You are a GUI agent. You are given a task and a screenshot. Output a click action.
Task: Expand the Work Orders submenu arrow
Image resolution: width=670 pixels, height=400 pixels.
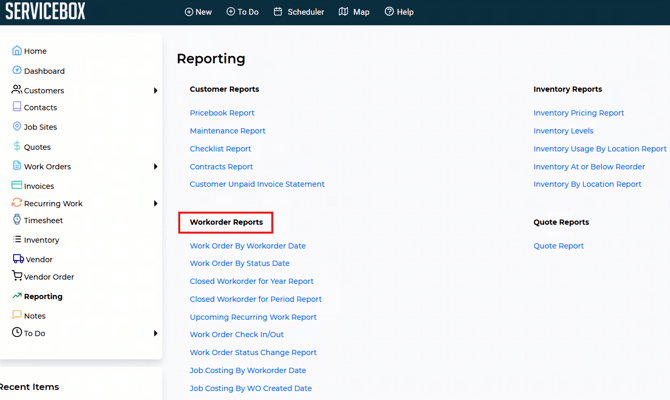coord(155,167)
